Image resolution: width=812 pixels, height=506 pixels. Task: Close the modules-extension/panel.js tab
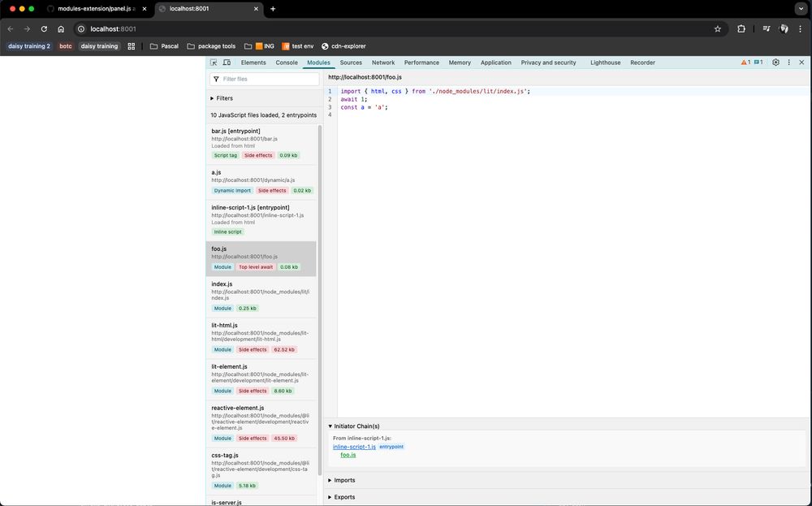(144, 9)
